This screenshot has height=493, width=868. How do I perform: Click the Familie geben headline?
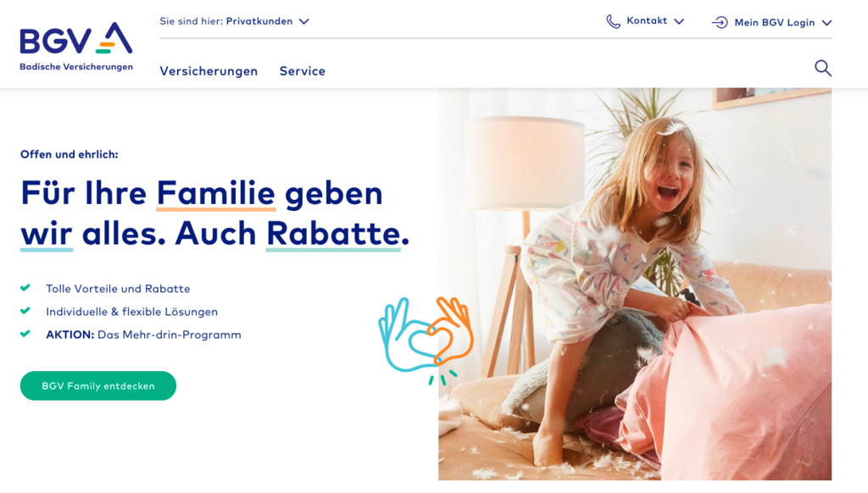point(214,213)
